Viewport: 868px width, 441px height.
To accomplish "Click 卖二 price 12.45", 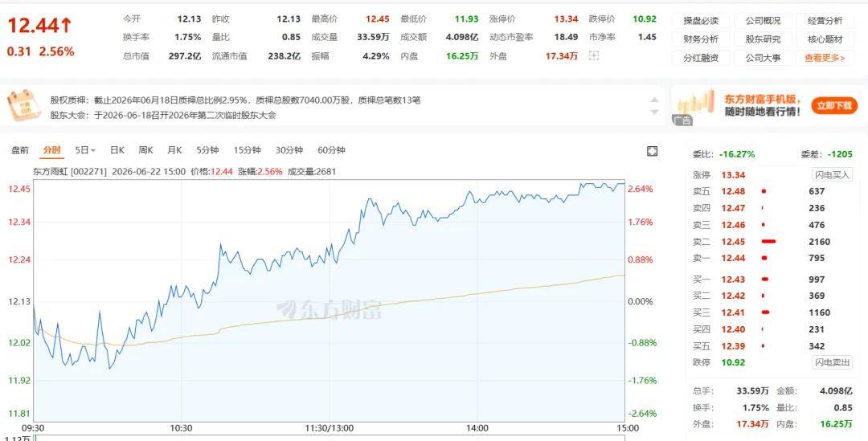I will click(x=733, y=242).
